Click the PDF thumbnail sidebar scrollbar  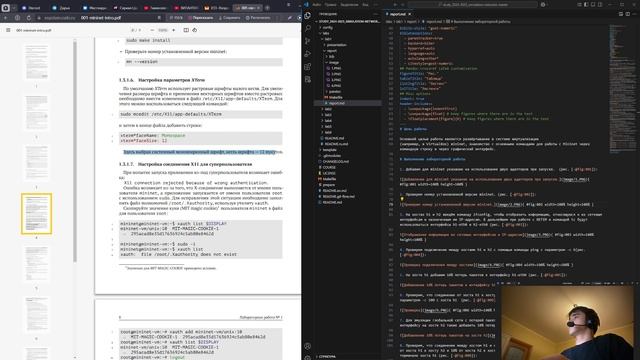(75, 151)
